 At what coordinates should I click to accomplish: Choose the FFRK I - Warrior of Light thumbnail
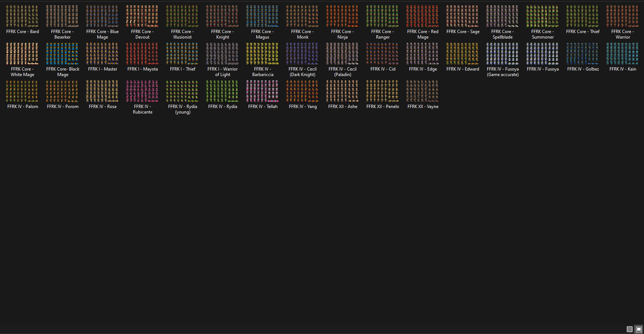pyautogui.click(x=222, y=54)
